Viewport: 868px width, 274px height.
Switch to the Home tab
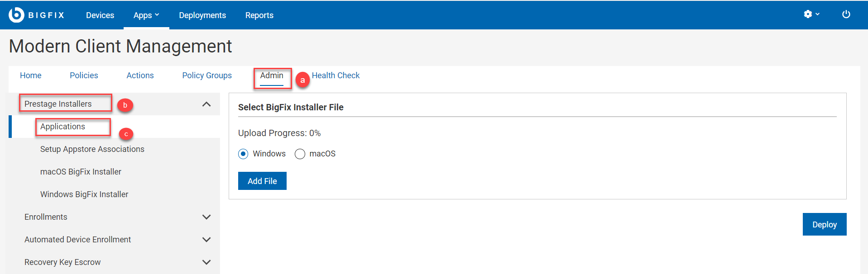click(x=31, y=76)
